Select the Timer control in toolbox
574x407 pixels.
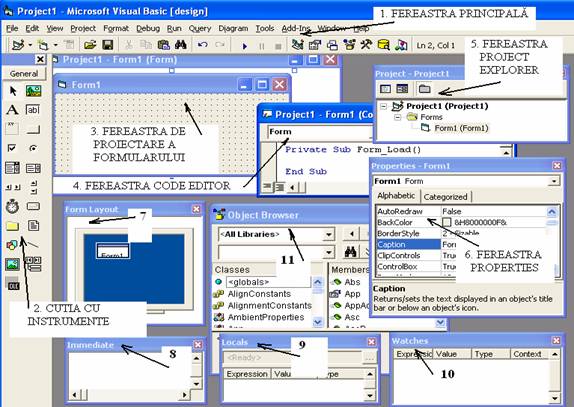12,206
